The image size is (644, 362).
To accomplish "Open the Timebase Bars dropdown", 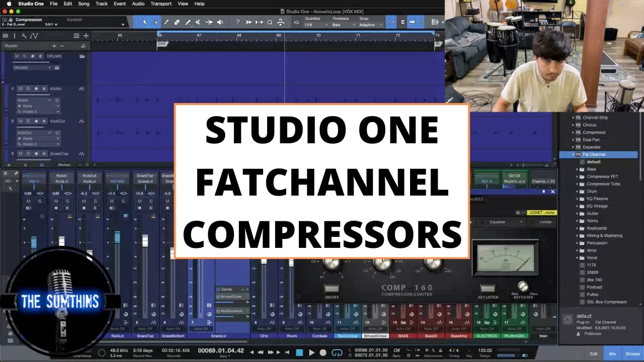I will click(343, 25).
